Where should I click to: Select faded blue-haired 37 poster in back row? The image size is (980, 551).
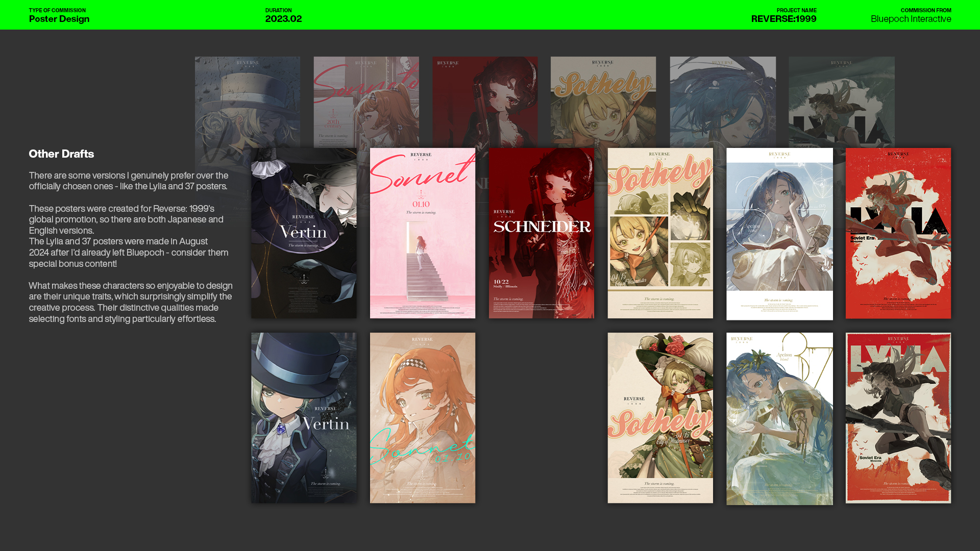pyautogui.click(x=723, y=102)
